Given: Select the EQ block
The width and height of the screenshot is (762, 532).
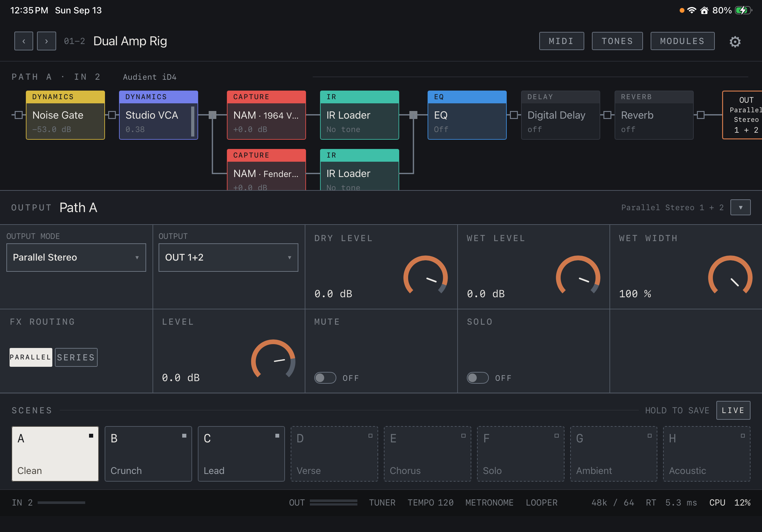Looking at the screenshot, I should [467, 115].
